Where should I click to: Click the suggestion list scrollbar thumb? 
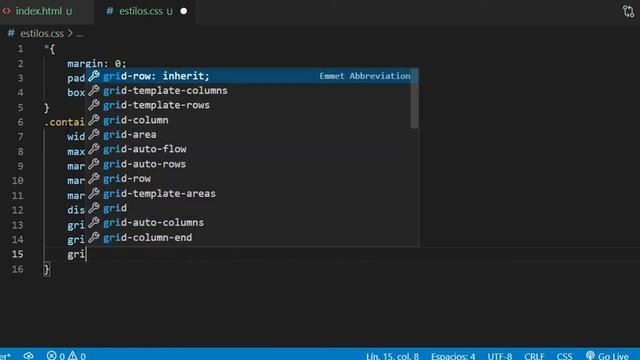point(414,98)
